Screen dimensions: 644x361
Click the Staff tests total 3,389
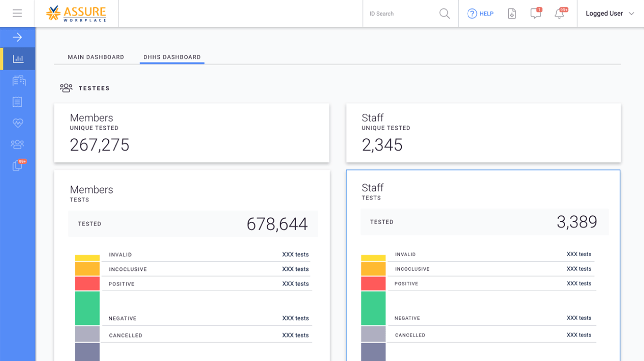[x=577, y=222]
